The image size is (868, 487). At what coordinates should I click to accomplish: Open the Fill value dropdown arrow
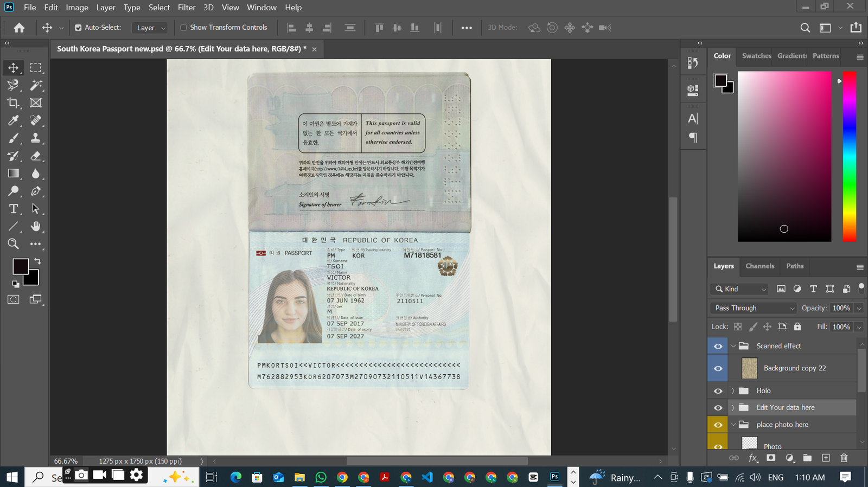click(859, 327)
